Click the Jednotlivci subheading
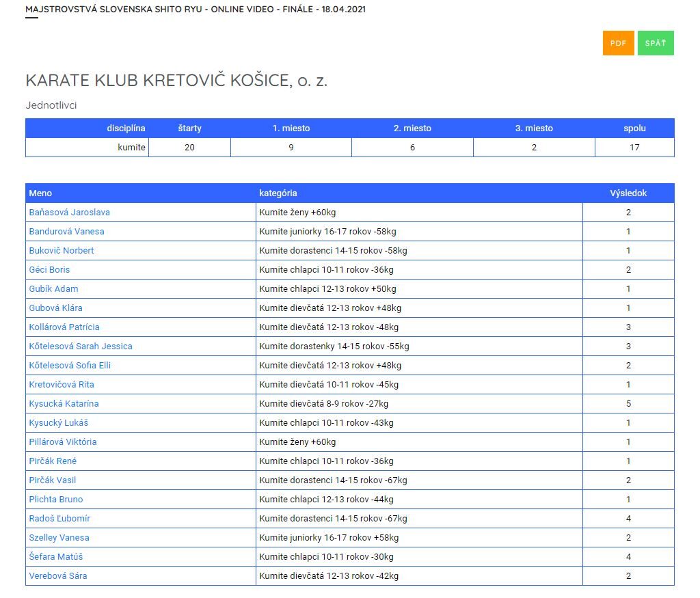700x598 pixels. click(x=51, y=105)
